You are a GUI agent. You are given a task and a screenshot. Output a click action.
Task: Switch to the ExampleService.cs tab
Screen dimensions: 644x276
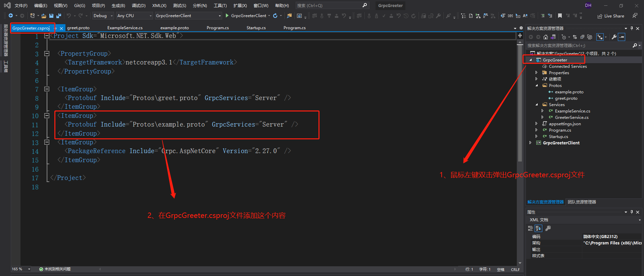[125, 28]
